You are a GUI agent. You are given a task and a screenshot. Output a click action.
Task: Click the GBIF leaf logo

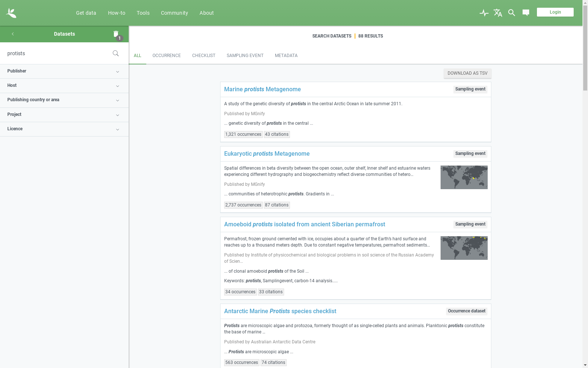[11, 13]
